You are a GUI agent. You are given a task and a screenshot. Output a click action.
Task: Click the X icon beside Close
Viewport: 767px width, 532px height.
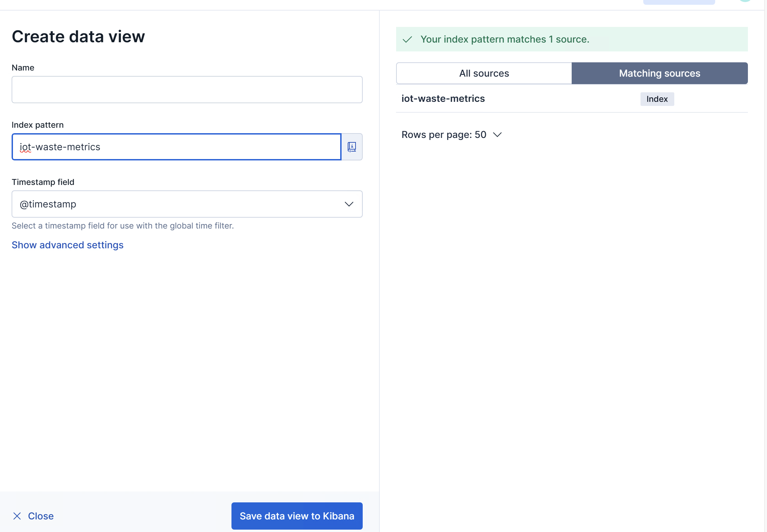17,516
